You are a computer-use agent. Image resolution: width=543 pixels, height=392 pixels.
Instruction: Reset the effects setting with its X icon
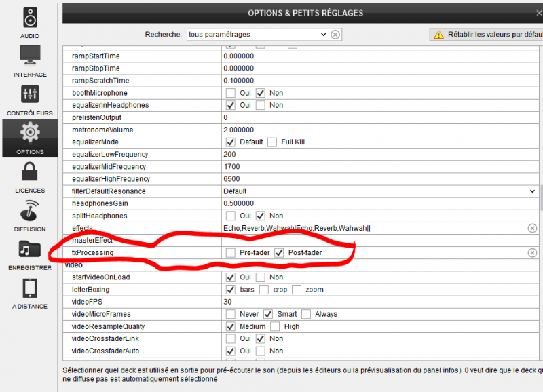(x=532, y=229)
